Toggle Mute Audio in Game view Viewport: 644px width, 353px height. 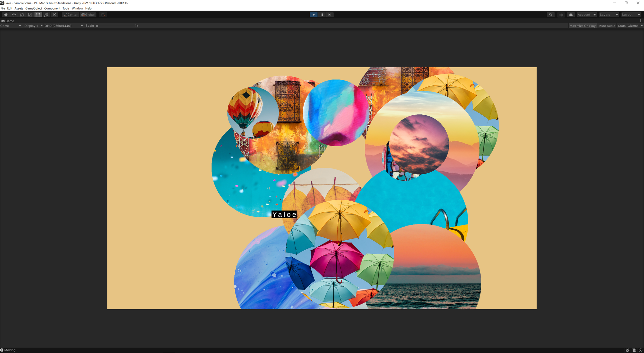click(607, 26)
